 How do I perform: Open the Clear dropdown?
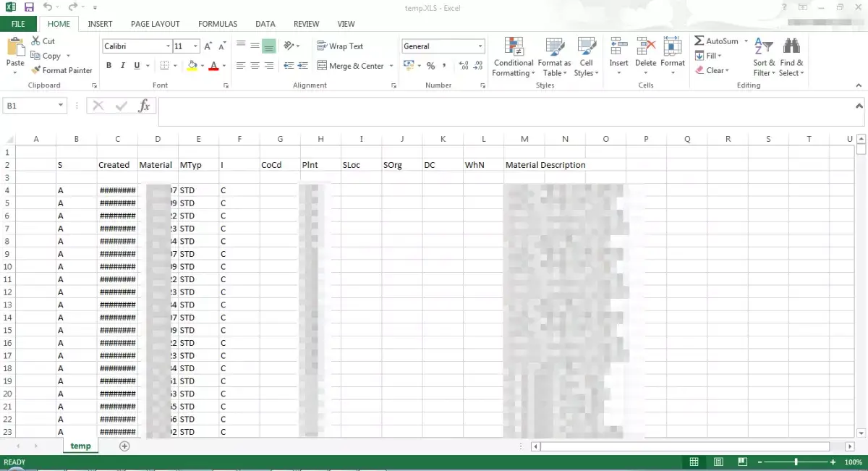712,70
